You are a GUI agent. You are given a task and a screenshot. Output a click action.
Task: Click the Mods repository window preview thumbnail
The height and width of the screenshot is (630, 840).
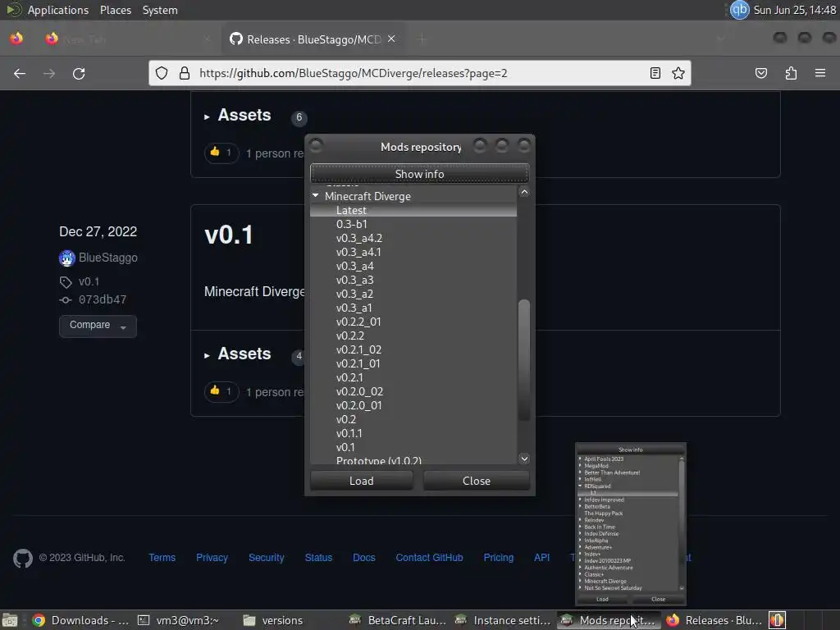click(631, 524)
